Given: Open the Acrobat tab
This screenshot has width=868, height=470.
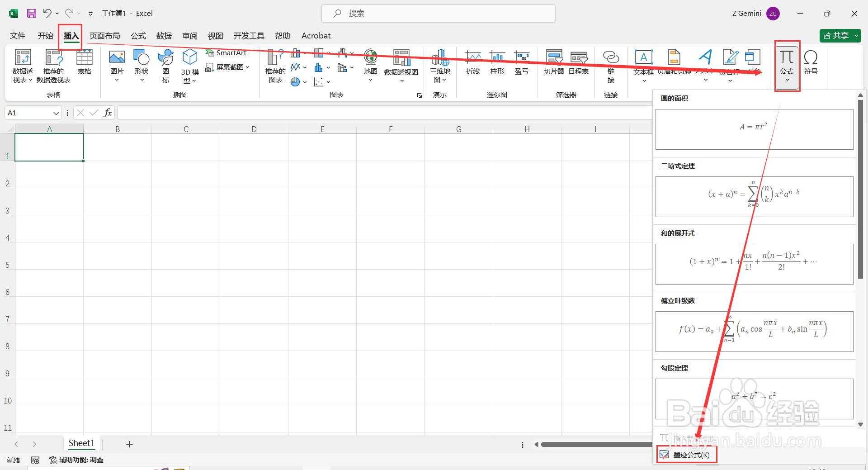Looking at the screenshot, I should tap(316, 36).
